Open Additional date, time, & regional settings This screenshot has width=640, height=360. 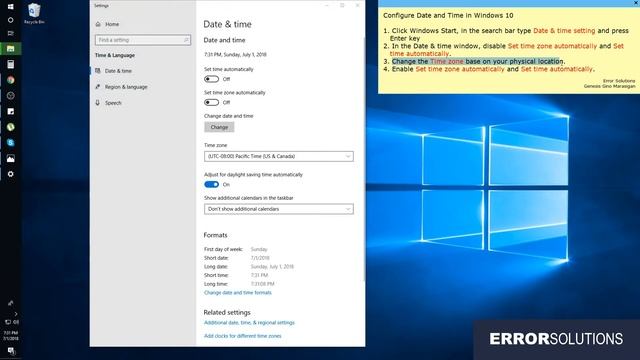coord(249,322)
